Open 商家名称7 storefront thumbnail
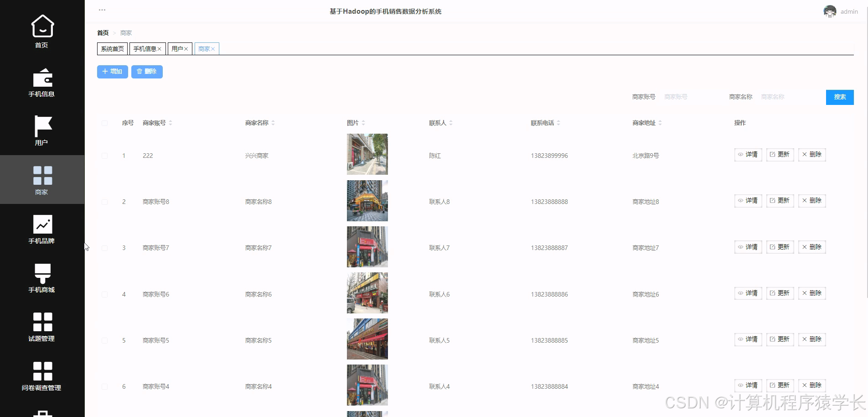Image resolution: width=868 pixels, height=417 pixels. 367,247
